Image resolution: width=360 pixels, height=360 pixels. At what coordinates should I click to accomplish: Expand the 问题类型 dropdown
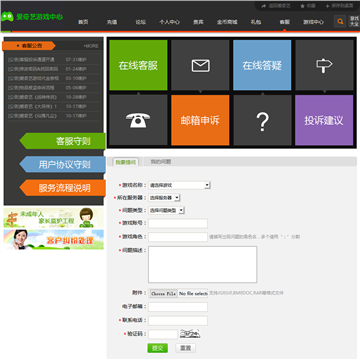click(166, 210)
